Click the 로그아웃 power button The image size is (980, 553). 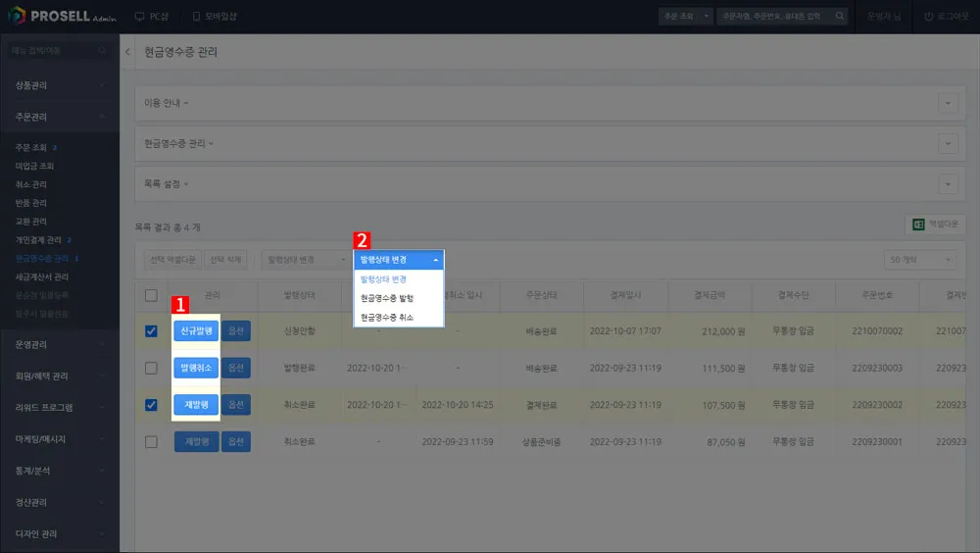(x=946, y=17)
